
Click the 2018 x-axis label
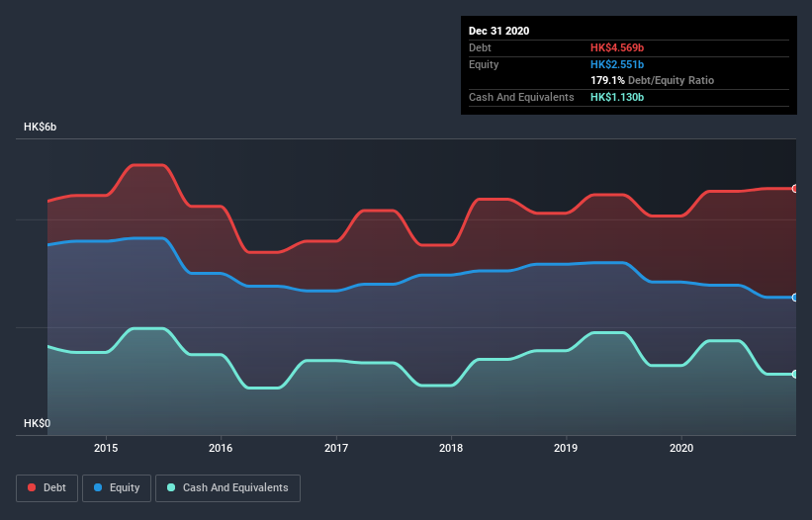click(x=451, y=448)
